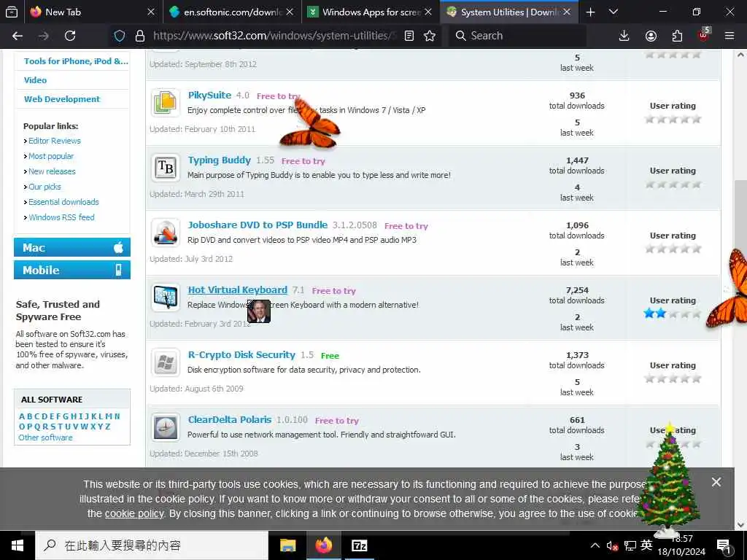The width and height of the screenshot is (747, 560).
Task: Open the Web Development category
Action: click(x=62, y=99)
